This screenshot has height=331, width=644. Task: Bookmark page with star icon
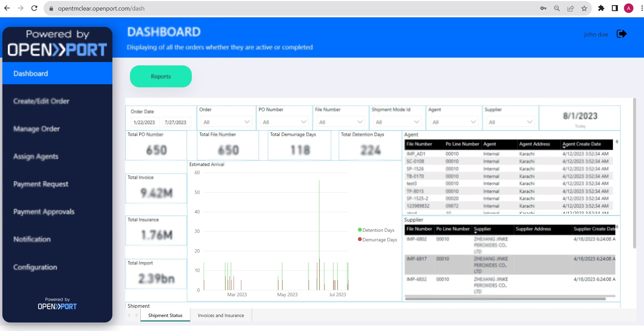point(584,9)
